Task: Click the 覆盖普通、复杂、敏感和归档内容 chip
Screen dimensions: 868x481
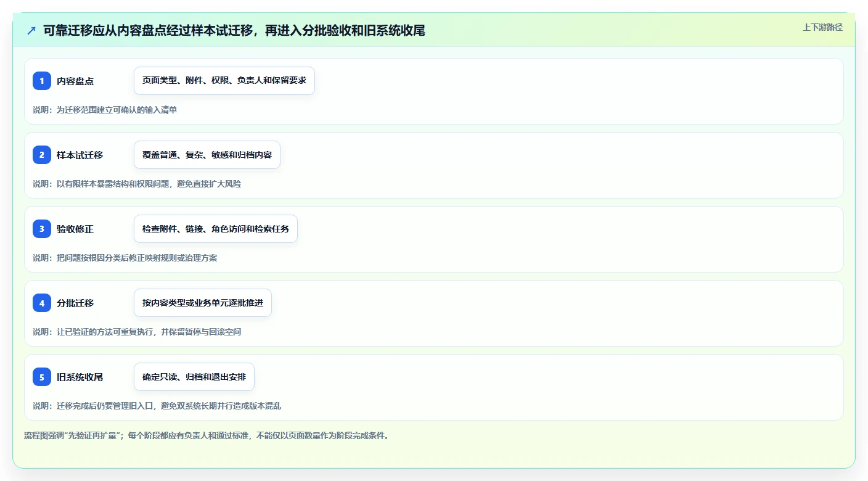Action: (x=207, y=155)
